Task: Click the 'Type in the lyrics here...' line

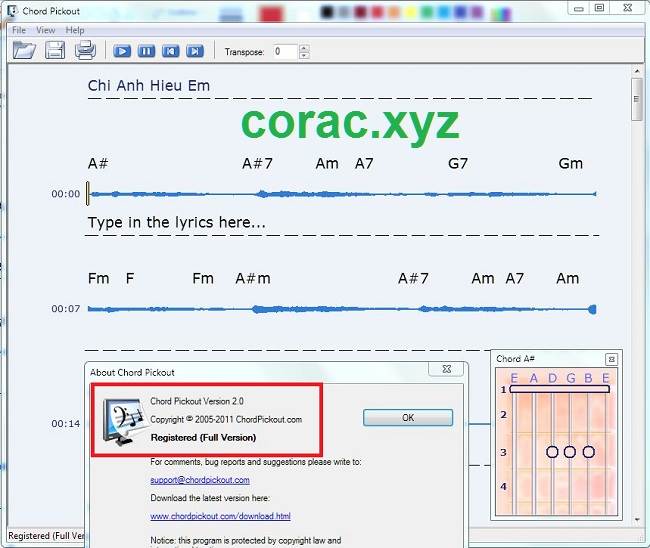Action: pyautogui.click(x=177, y=223)
